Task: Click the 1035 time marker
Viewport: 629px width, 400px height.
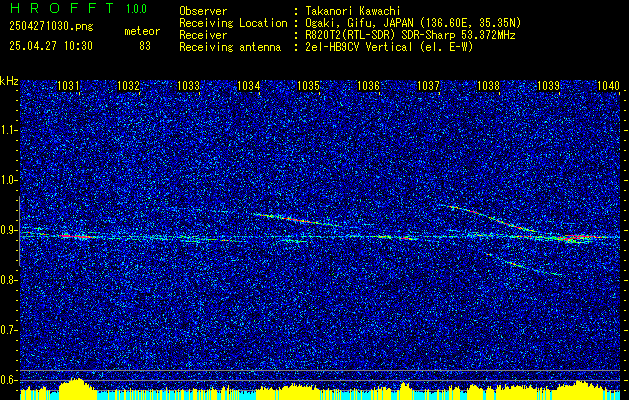Action: (x=308, y=85)
